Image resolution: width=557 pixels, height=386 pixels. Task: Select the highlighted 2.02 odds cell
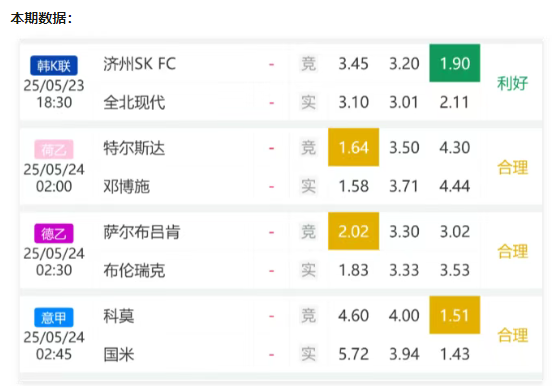pyautogui.click(x=353, y=231)
